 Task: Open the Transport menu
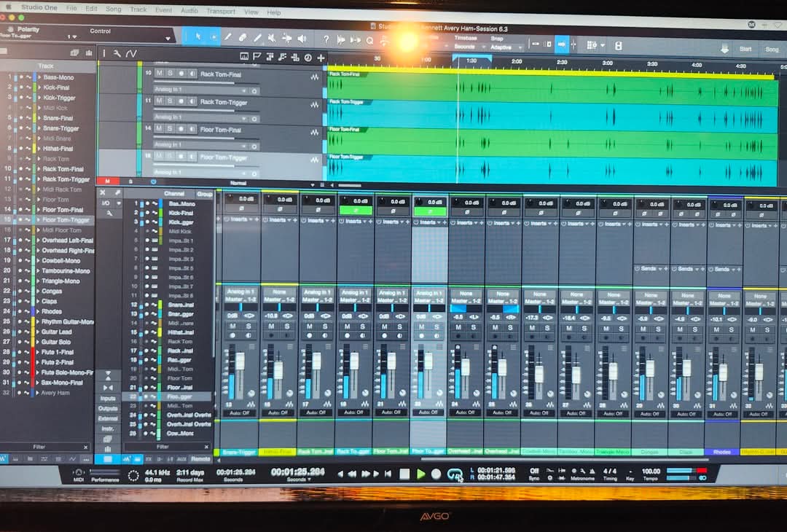tap(221, 11)
